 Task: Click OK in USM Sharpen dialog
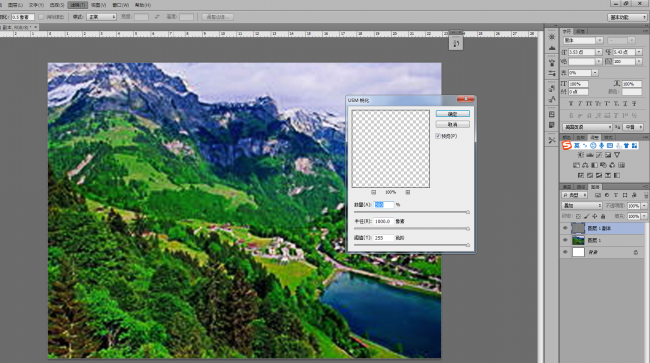click(x=453, y=114)
